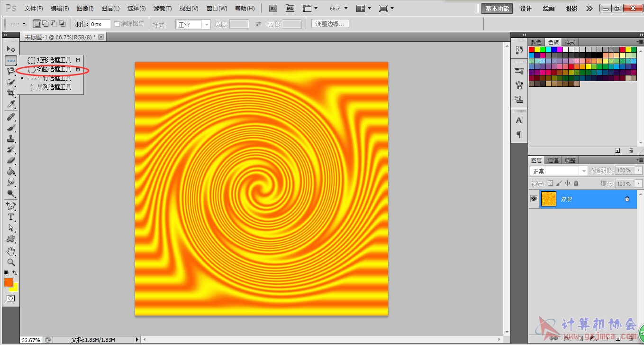Select the Pen tool
This screenshot has height=345, width=644.
[11, 206]
